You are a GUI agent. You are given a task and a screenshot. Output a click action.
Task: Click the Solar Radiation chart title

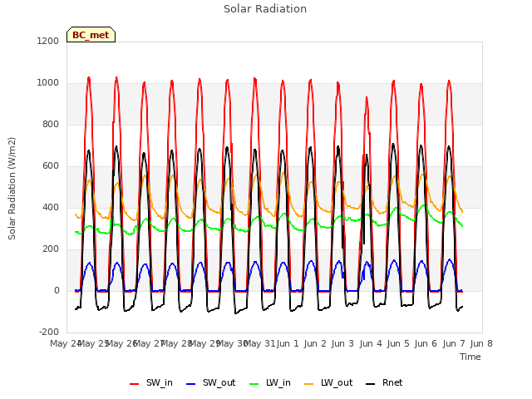click(265, 9)
